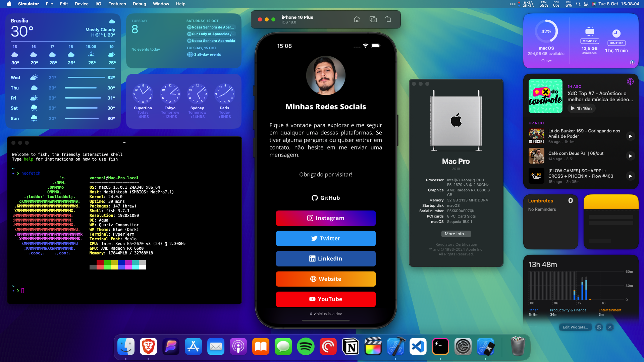This screenshot has height=362, width=644.
Task: Click More Info in About This Mac
Action: coord(456,234)
